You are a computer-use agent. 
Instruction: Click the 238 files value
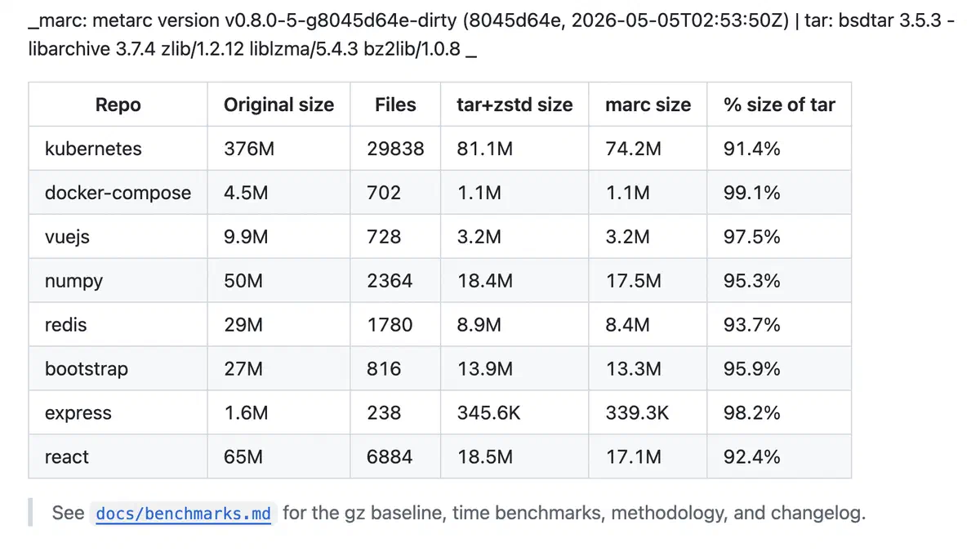pos(384,413)
